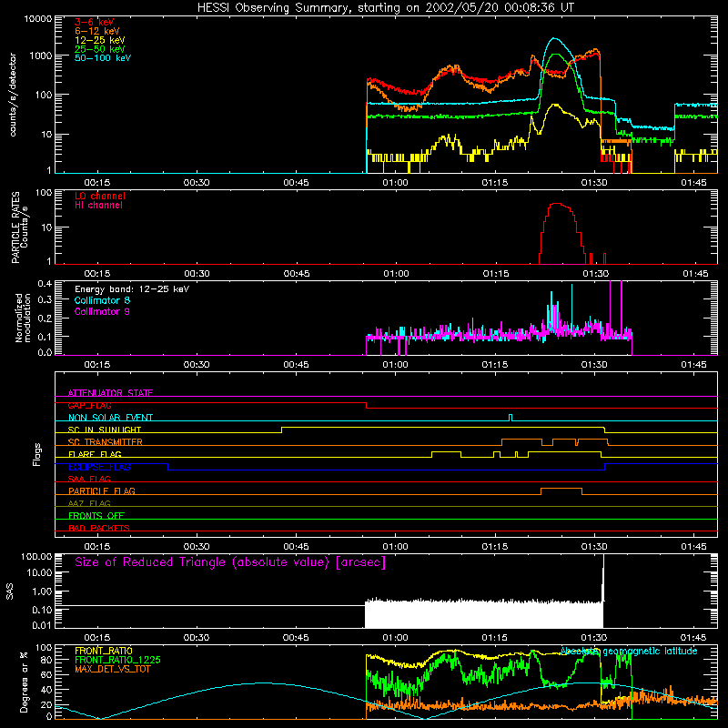Select the 'Collimator 9' legend label
This screenshot has height=728, width=728.
pyautogui.click(x=102, y=311)
